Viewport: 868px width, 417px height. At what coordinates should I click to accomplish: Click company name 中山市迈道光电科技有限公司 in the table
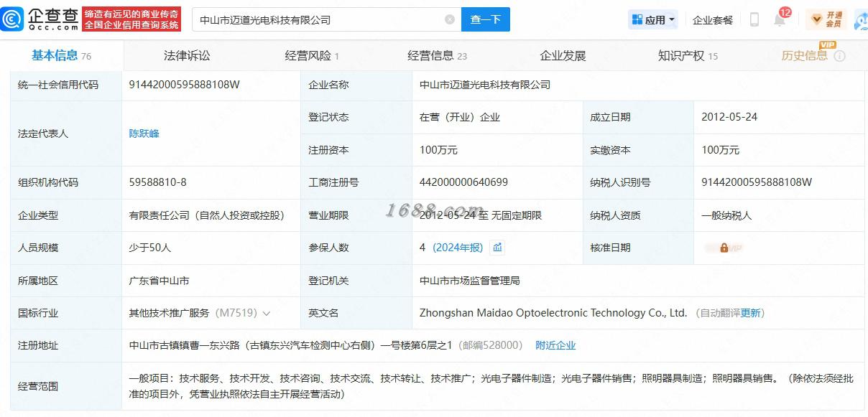click(485, 85)
